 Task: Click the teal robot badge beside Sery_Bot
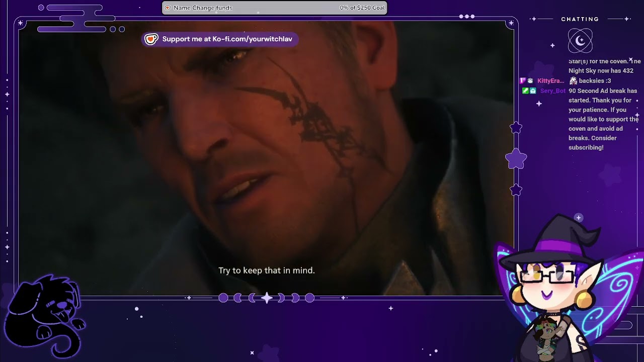tap(533, 91)
